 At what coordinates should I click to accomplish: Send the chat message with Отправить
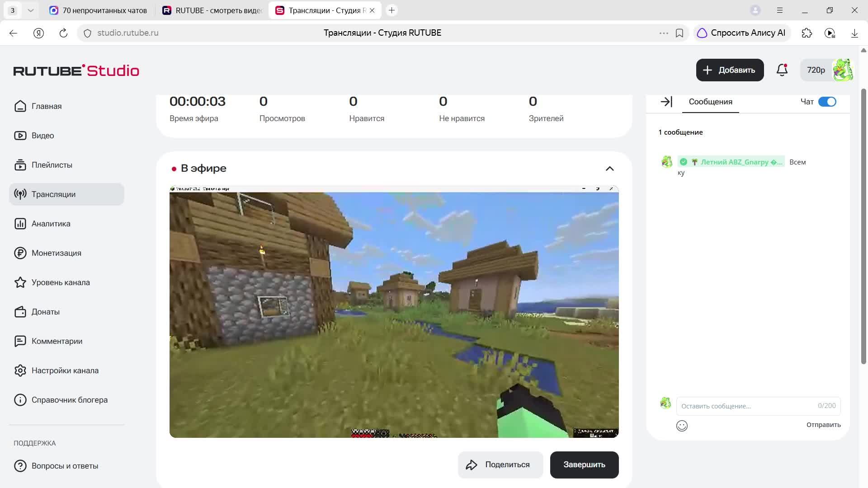823,425
